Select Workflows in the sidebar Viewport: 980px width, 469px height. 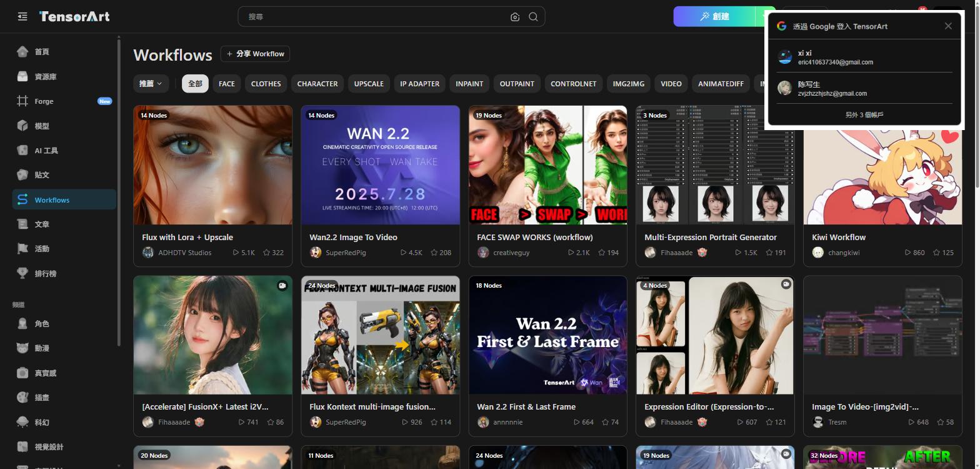64,199
